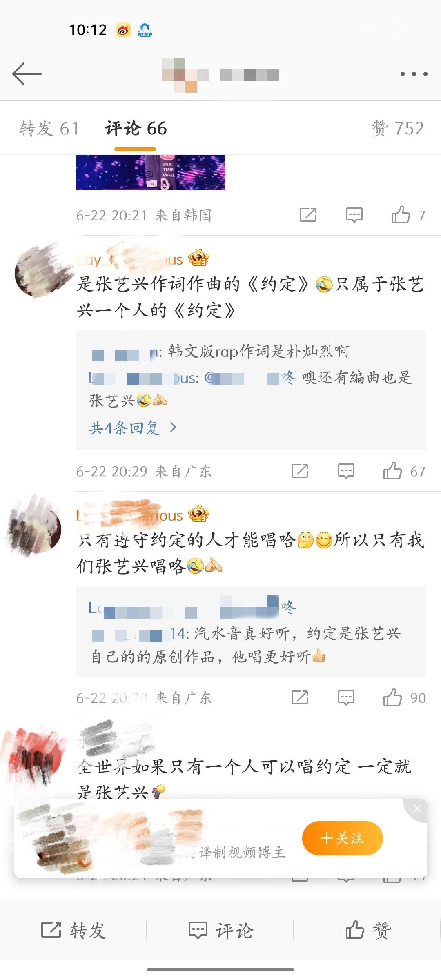Close the follow suggestion popup
This screenshot has height=980, width=441.
[x=417, y=808]
